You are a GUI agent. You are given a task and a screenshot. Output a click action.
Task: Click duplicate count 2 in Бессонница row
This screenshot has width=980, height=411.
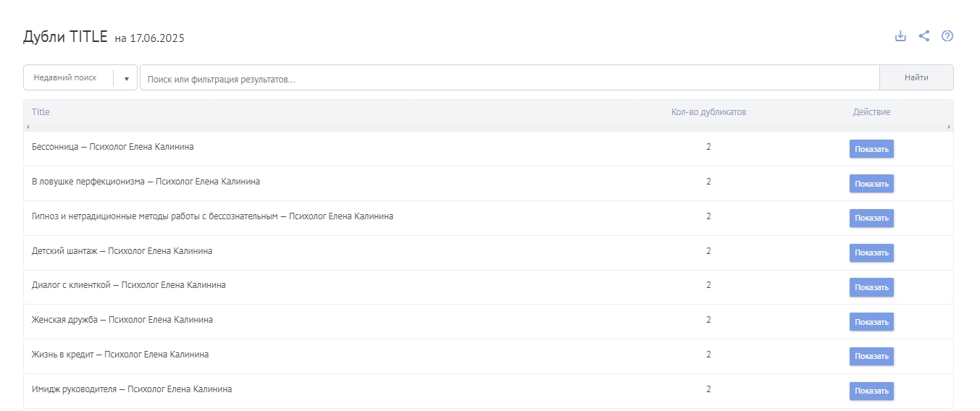click(709, 147)
